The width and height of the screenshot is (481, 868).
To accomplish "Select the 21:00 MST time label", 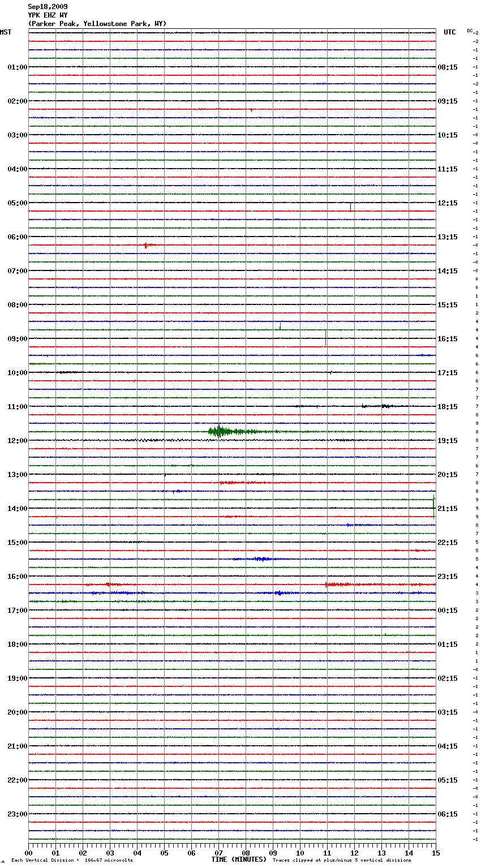I will tap(18, 746).
